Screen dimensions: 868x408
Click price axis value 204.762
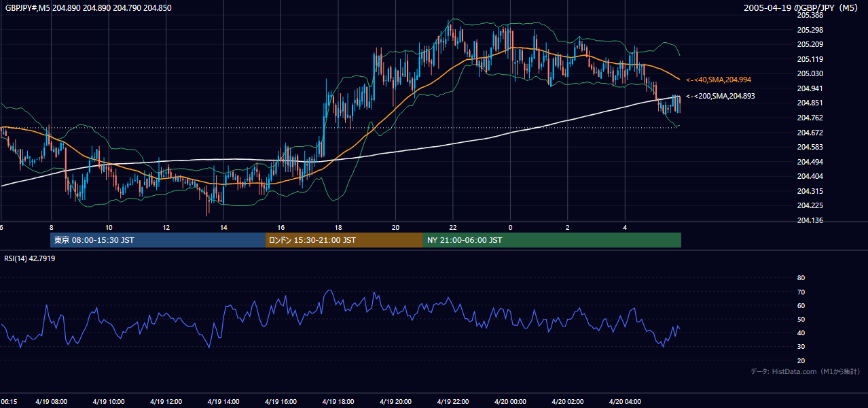tap(810, 118)
